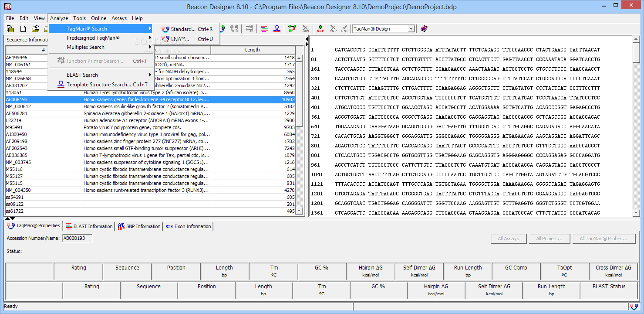Click the new blank document toolbar icon

tap(23, 29)
